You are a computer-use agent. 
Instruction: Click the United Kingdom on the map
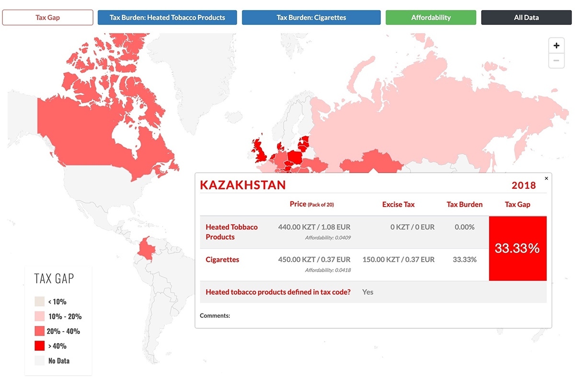click(260, 151)
